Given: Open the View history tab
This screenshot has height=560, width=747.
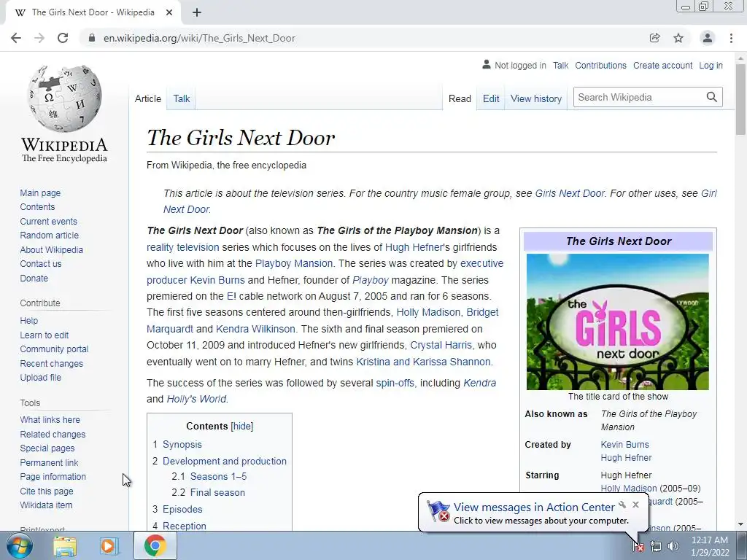Looking at the screenshot, I should (536, 98).
